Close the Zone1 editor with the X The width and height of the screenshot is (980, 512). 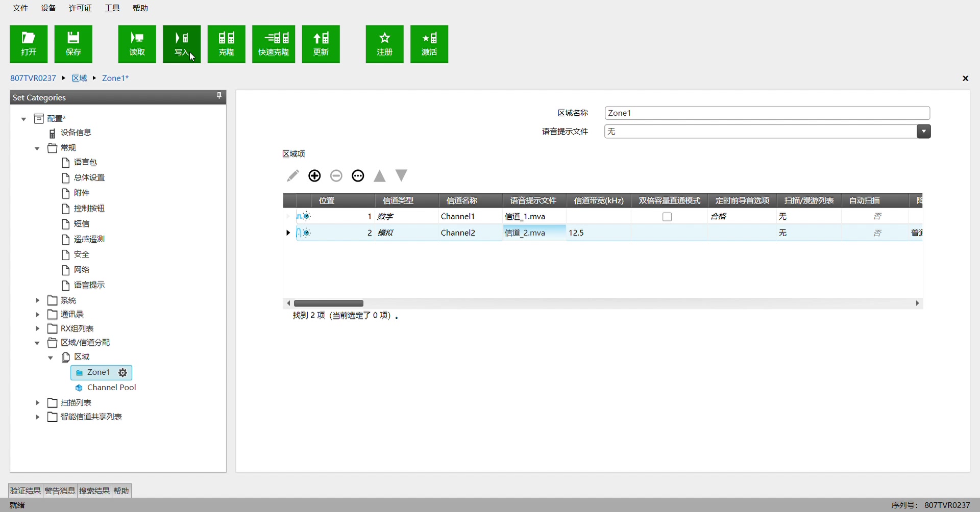(x=965, y=78)
